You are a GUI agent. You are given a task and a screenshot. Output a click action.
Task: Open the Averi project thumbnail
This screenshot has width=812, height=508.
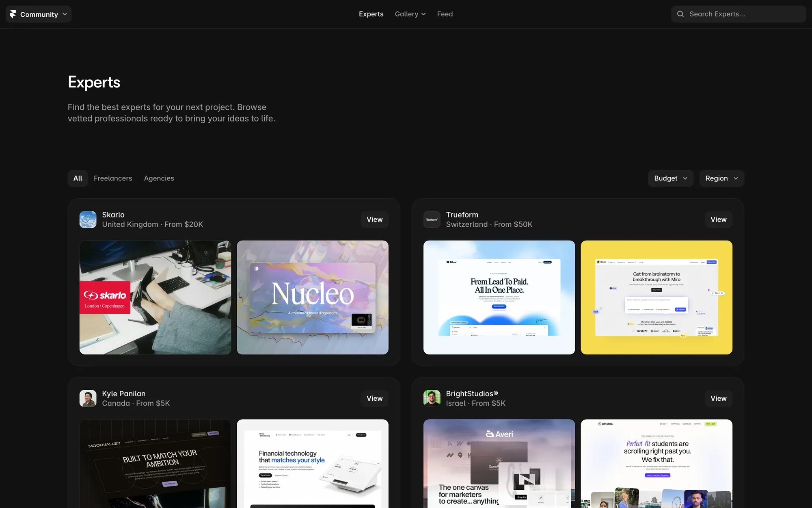coord(499,464)
